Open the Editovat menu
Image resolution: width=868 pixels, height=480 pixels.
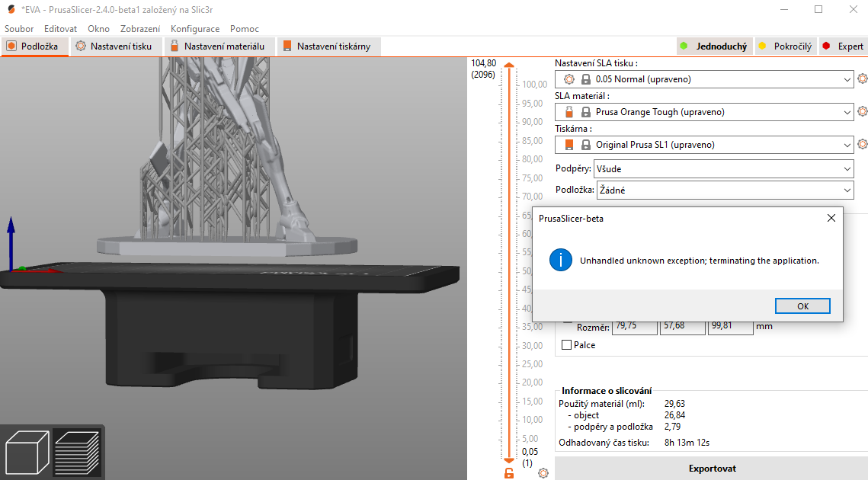[x=60, y=29]
